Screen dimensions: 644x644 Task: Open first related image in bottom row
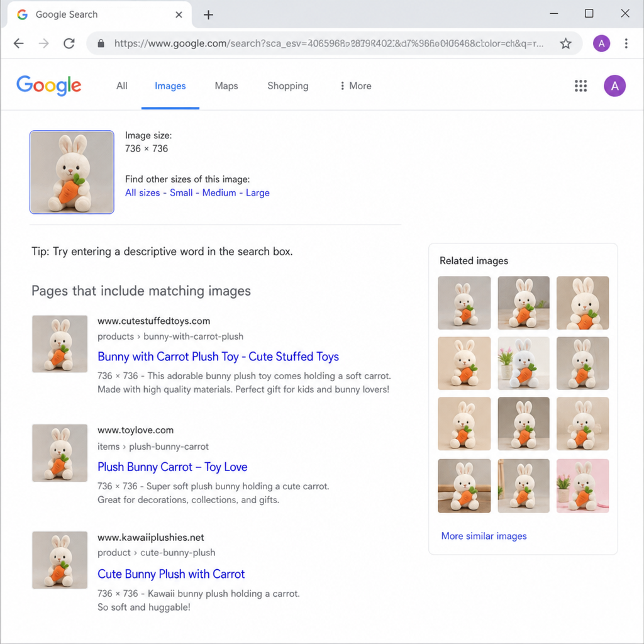click(x=464, y=486)
